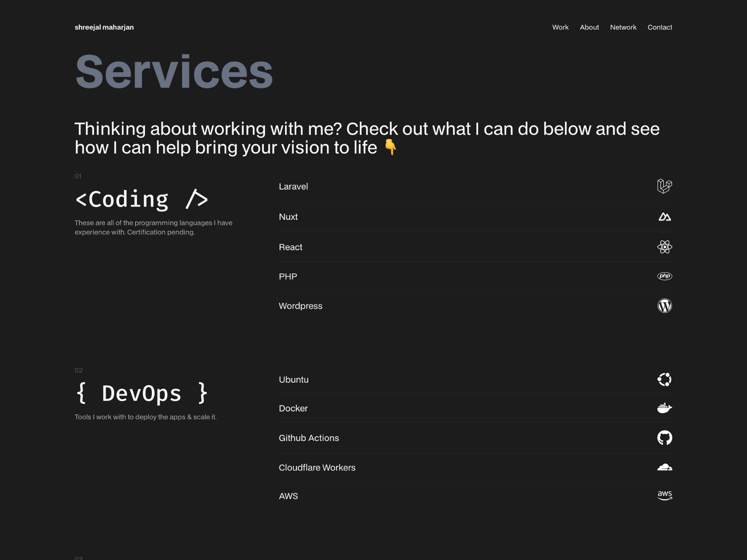This screenshot has height=560, width=747.
Task: Click the React atom icon
Action: point(665,247)
